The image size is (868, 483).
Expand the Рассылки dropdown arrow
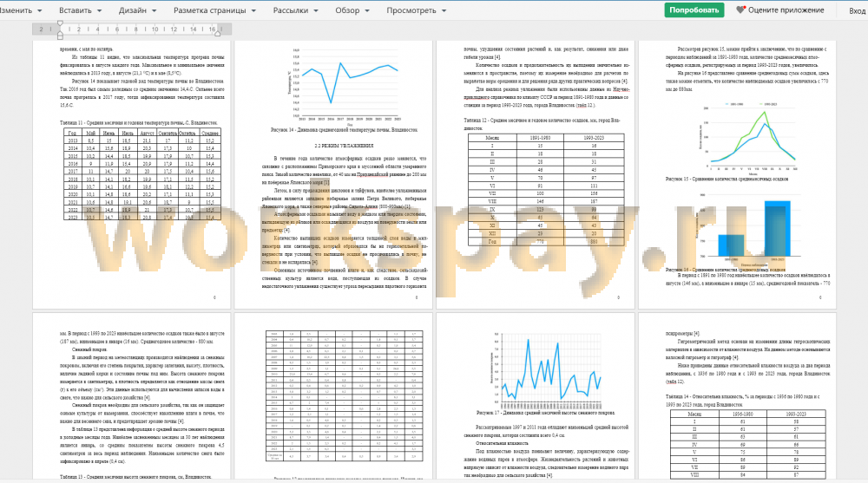pos(316,10)
